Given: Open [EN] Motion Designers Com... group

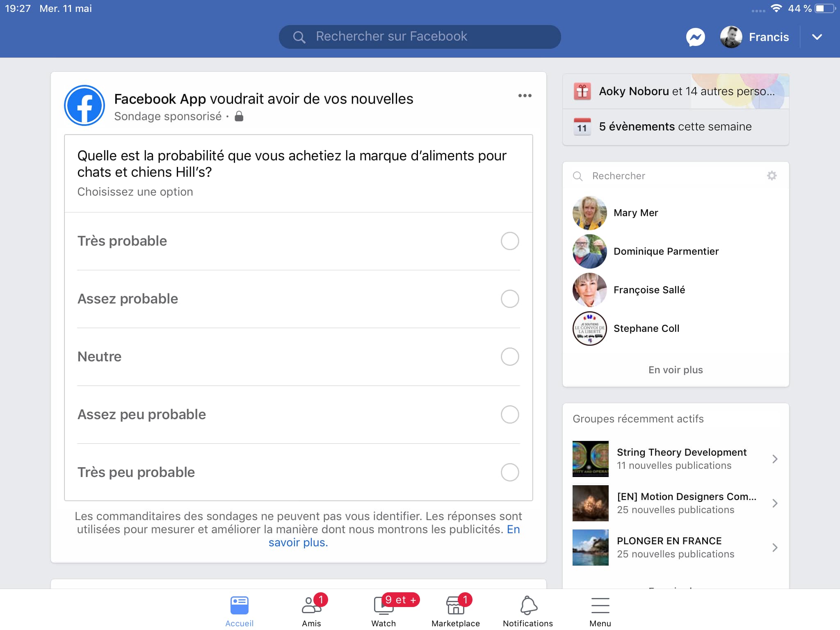Looking at the screenshot, I should tap(676, 503).
